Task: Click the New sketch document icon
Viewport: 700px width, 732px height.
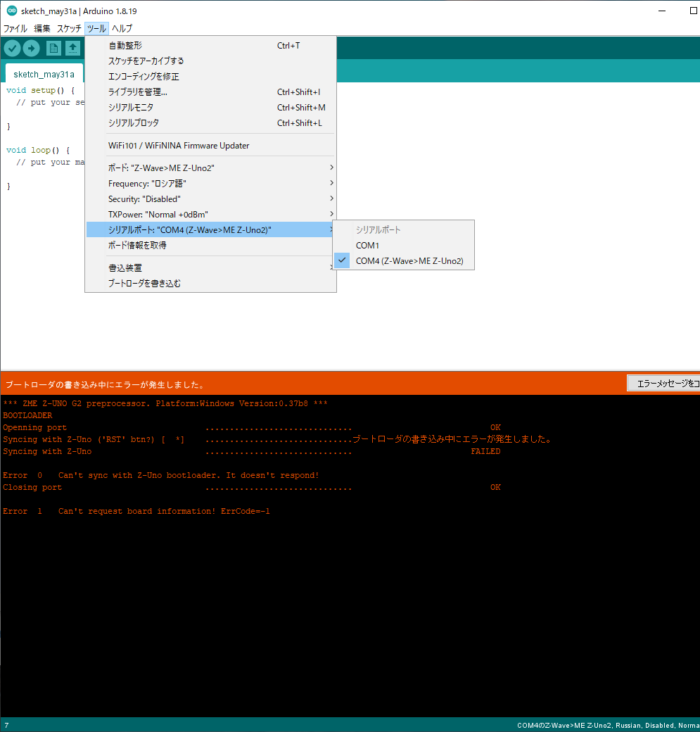Action: [x=53, y=48]
